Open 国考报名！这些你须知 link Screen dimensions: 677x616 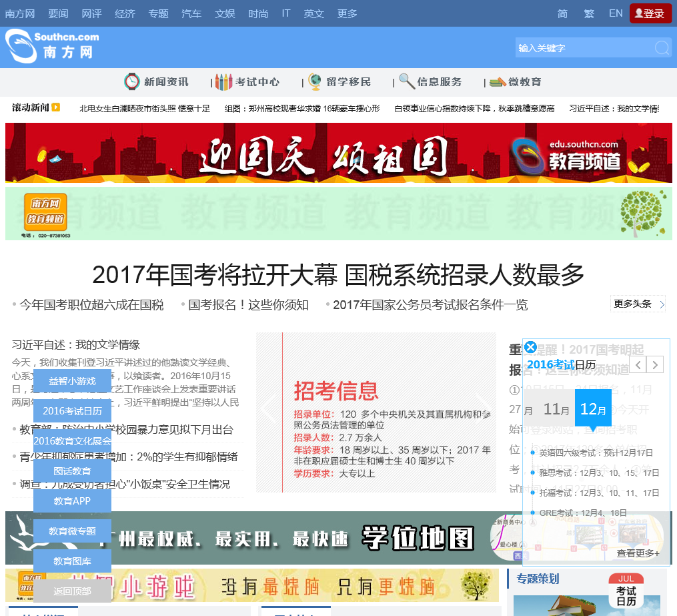[x=248, y=305]
